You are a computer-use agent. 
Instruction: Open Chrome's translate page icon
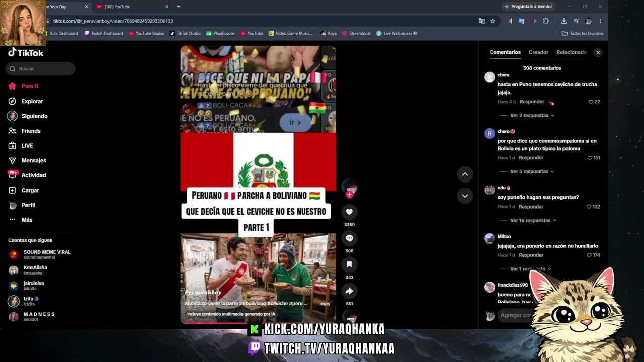(481, 21)
